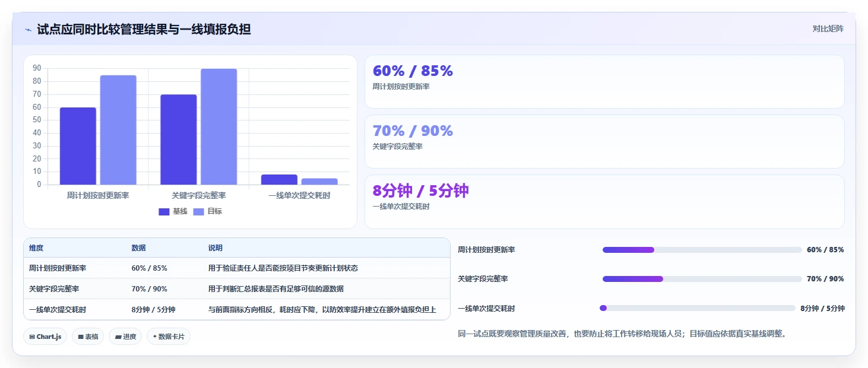This screenshot has width=868, height=368.
Task: Click y-axis value 50 on chart
Action: (x=37, y=120)
